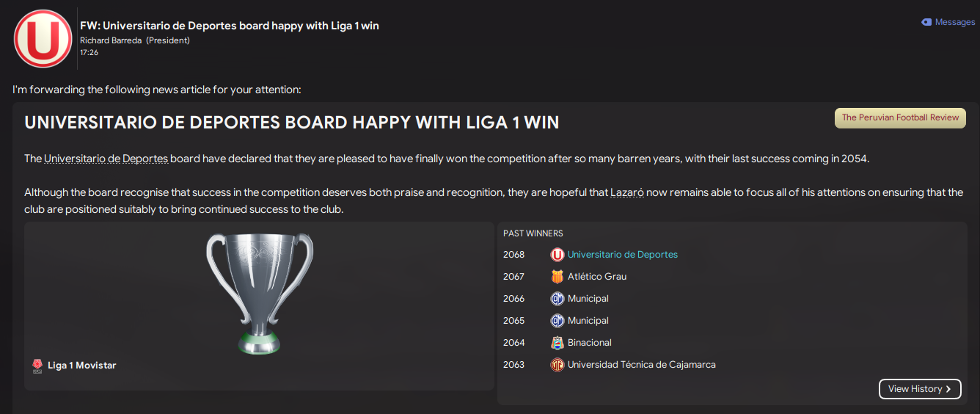Open Universidad Técnica de Cajamarca team name
The image size is (980, 414).
coord(641,365)
